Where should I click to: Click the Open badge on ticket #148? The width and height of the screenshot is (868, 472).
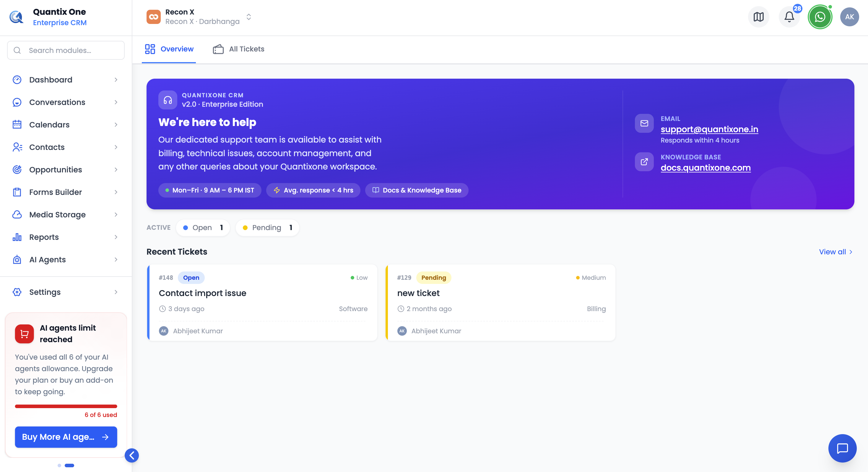pyautogui.click(x=191, y=278)
